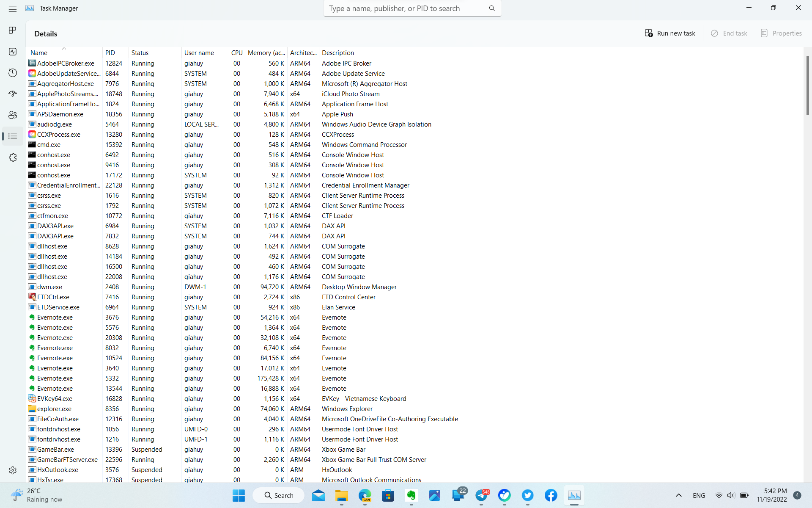Select ctfmon.exe process row

414,215
